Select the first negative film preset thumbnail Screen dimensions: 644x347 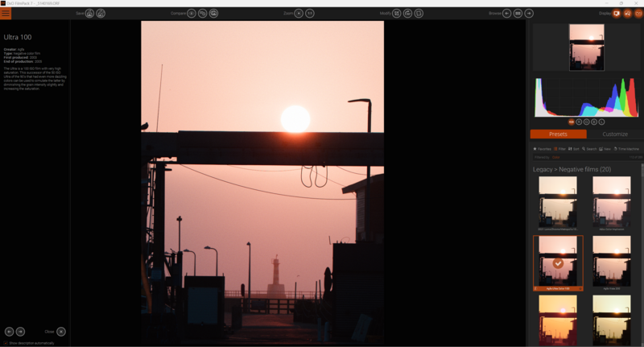pyautogui.click(x=557, y=203)
